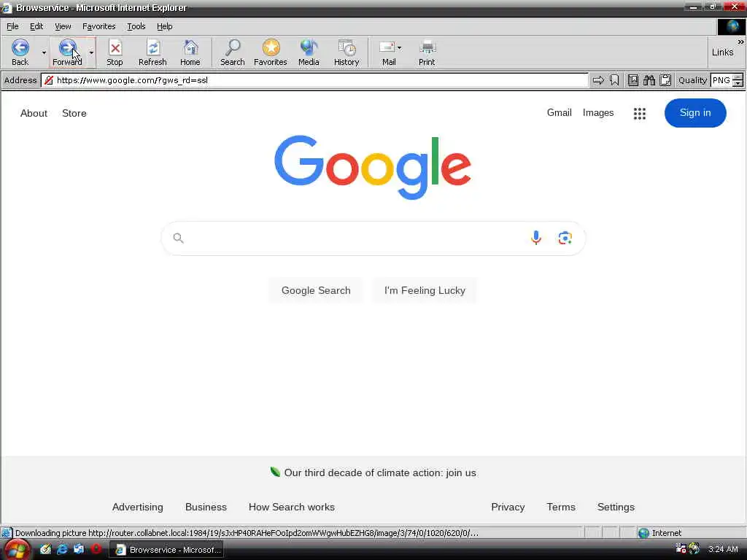Open the Privacy footer link
The width and height of the screenshot is (747, 560).
pos(508,507)
